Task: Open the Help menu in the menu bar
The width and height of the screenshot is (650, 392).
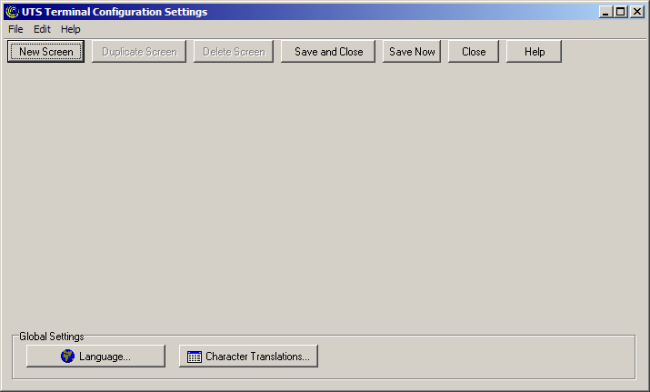Action: 70,29
